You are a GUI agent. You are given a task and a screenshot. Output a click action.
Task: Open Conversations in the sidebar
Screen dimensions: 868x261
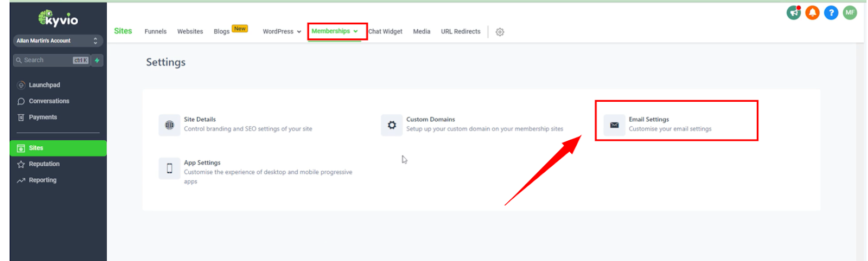tap(49, 101)
